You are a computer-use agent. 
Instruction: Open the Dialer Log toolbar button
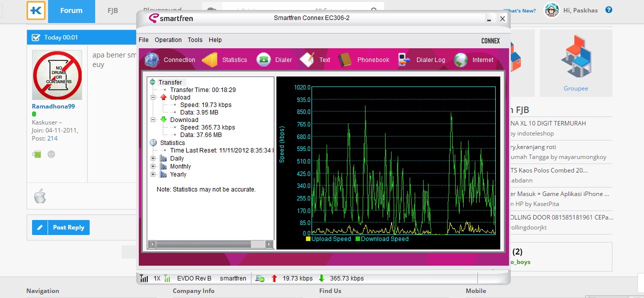pyautogui.click(x=421, y=60)
